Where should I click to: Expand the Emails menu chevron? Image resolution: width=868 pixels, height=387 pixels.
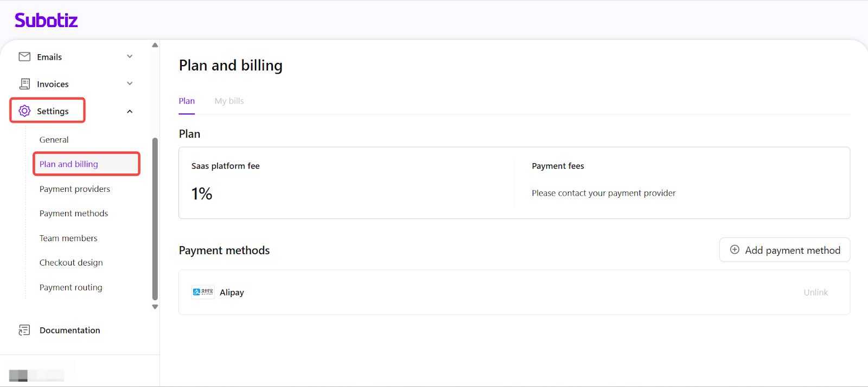point(130,56)
